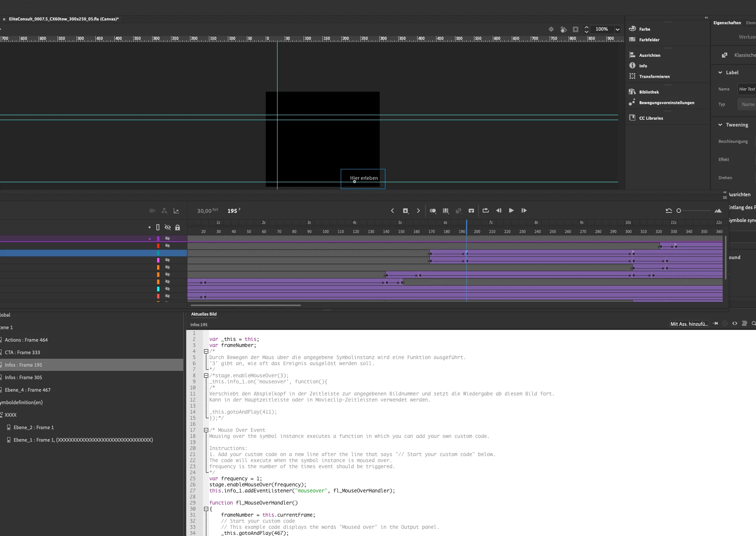This screenshot has width=756, height=536.
Task: Click the Play button in timeline controls
Action: (x=511, y=211)
